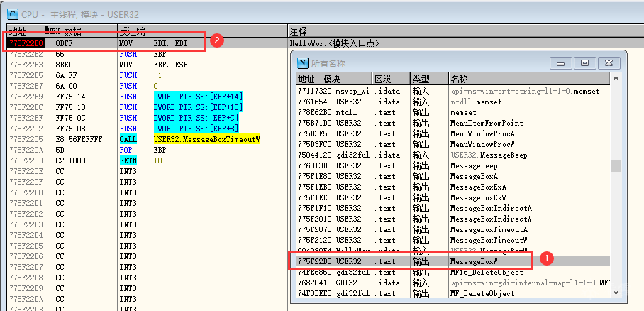Select the api-ms-win-crt-string-l1-1-0.memset import row
The width and height of the screenshot is (644, 311).
[x=453, y=92]
